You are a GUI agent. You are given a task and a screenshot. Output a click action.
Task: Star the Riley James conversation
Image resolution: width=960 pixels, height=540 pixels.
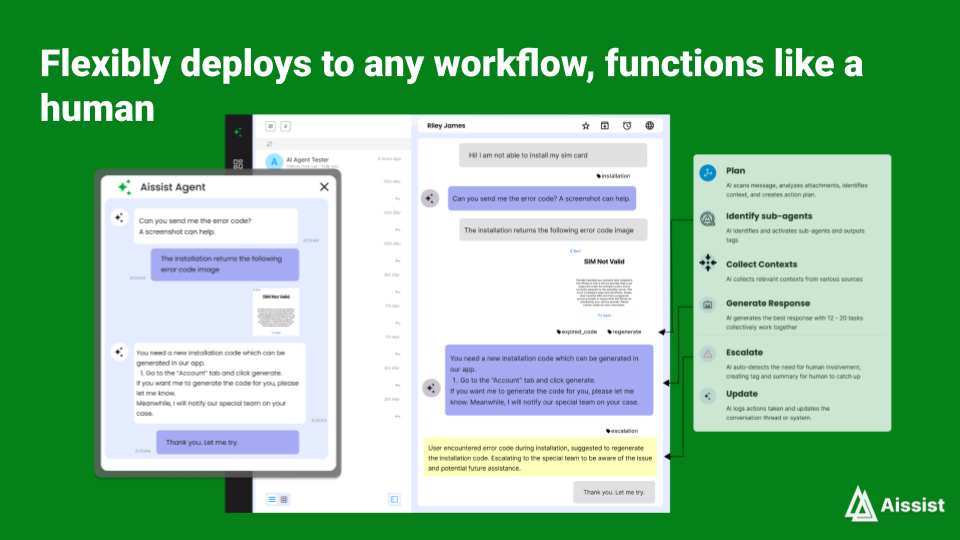click(x=586, y=126)
